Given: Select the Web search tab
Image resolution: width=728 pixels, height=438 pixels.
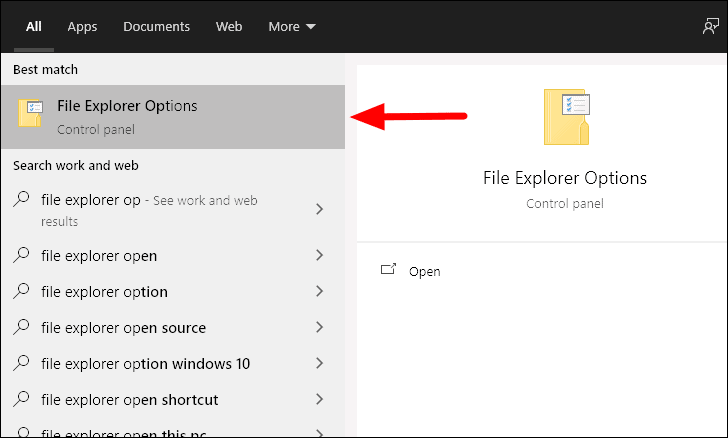Looking at the screenshot, I should [x=229, y=26].
